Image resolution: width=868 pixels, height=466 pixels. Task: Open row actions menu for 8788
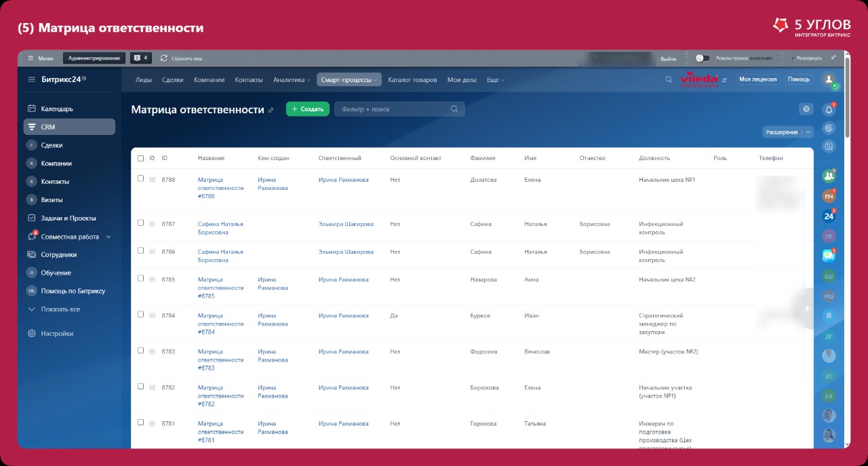coord(152,180)
